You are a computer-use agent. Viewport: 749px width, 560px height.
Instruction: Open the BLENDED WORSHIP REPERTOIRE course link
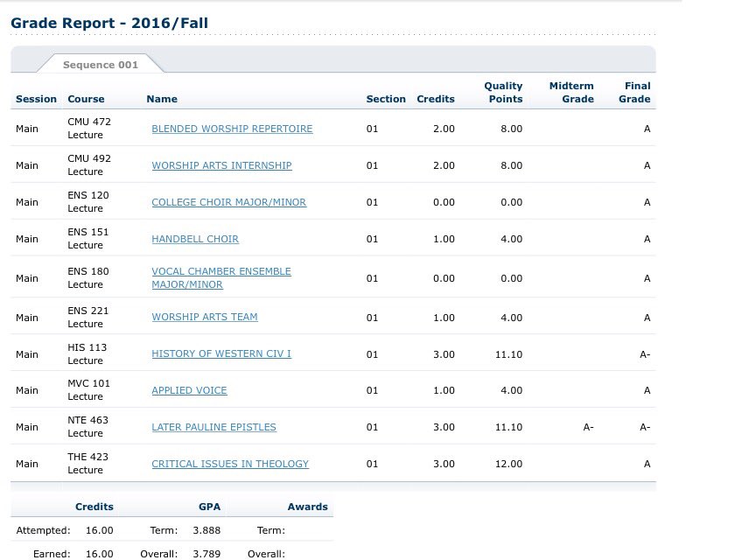point(232,129)
